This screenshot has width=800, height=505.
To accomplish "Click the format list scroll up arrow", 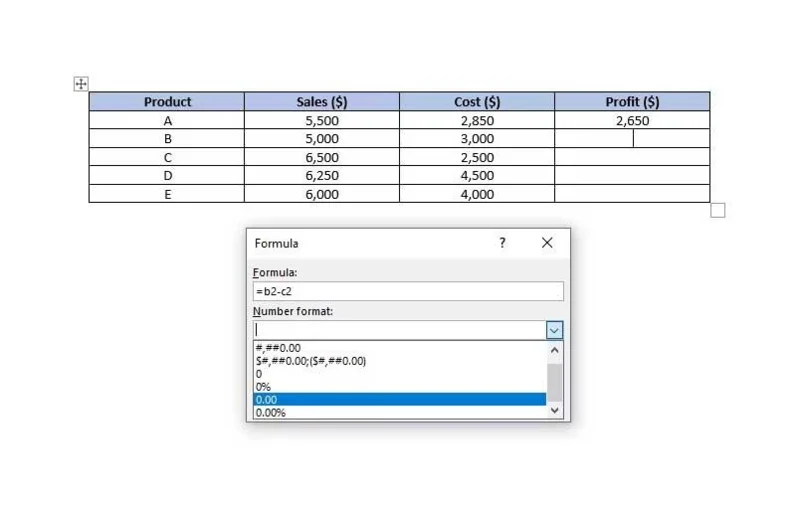I will click(x=555, y=350).
